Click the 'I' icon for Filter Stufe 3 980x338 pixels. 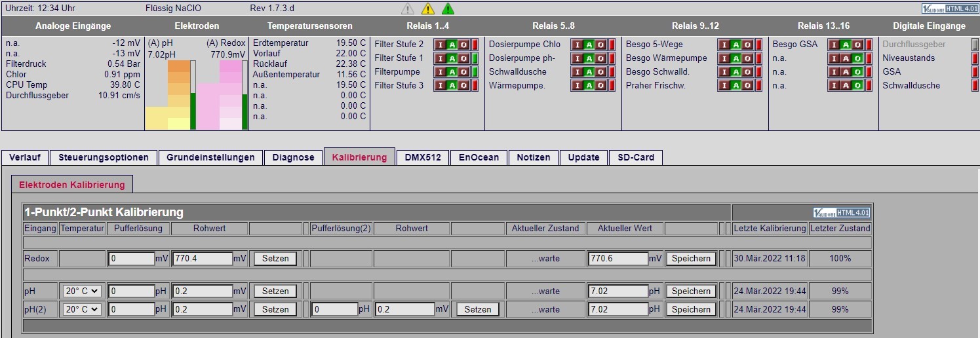point(441,86)
